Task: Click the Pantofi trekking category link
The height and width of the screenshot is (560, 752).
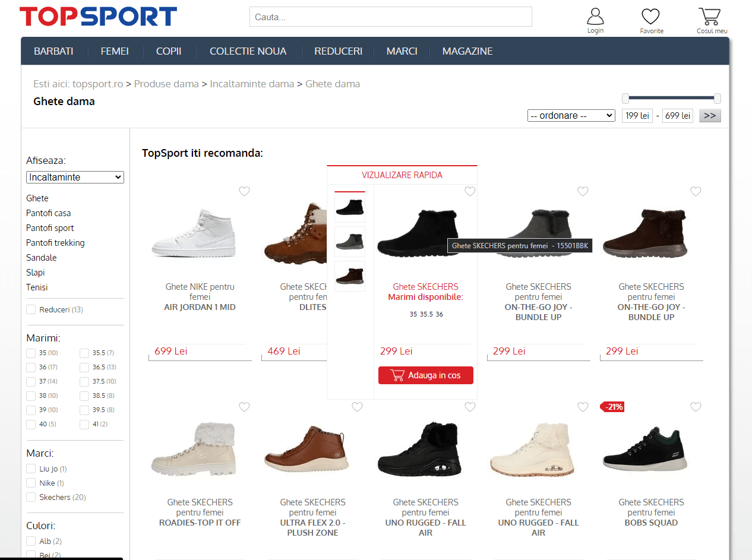Action: [55, 243]
